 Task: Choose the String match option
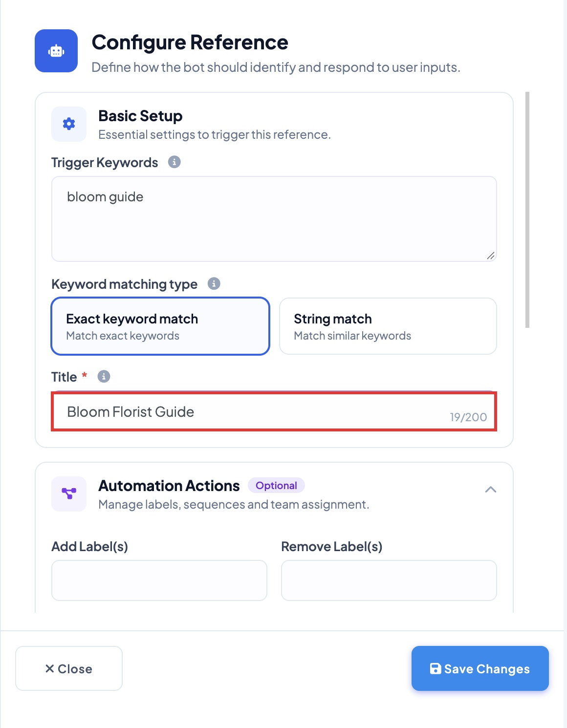click(388, 326)
